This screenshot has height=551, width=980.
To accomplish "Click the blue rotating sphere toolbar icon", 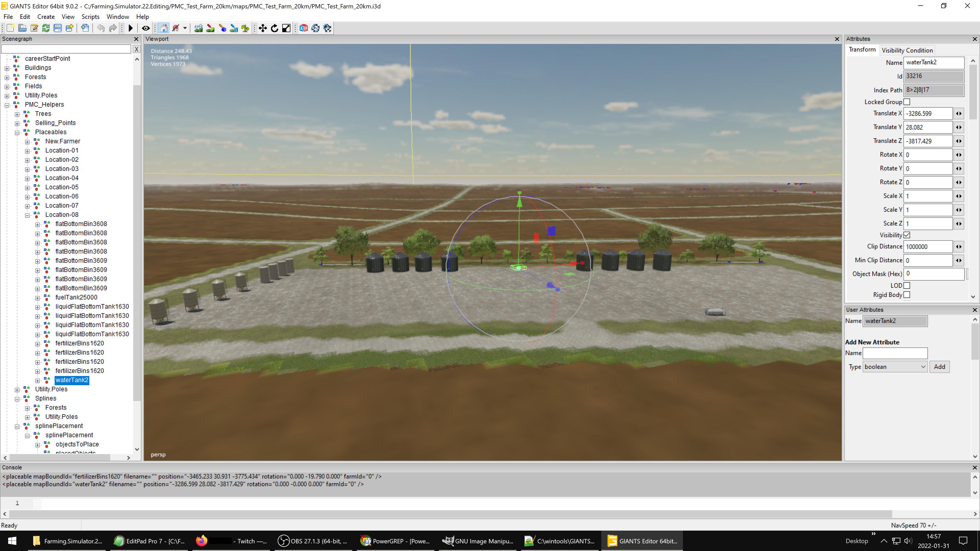I will point(315,28).
